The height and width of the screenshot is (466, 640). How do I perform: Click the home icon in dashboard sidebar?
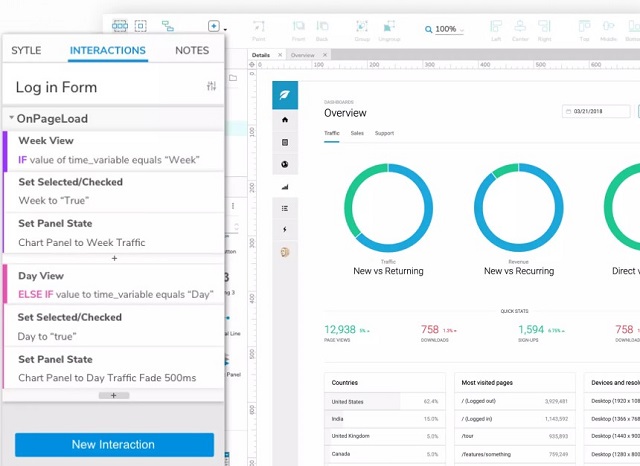[285, 120]
